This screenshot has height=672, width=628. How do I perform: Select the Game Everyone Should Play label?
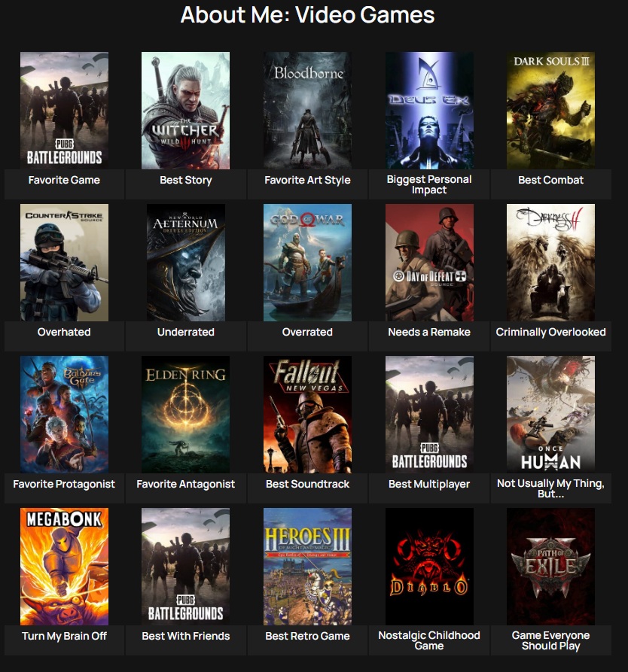tap(550, 640)
